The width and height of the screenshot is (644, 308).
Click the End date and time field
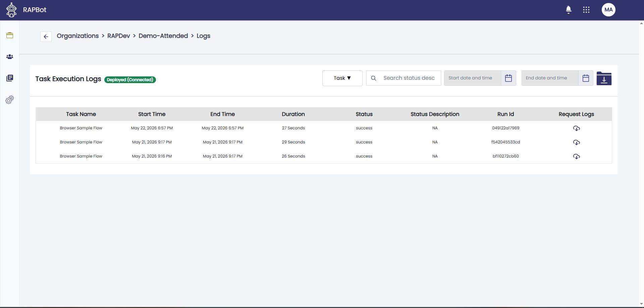pyautogui.click(x=550, y=78)
